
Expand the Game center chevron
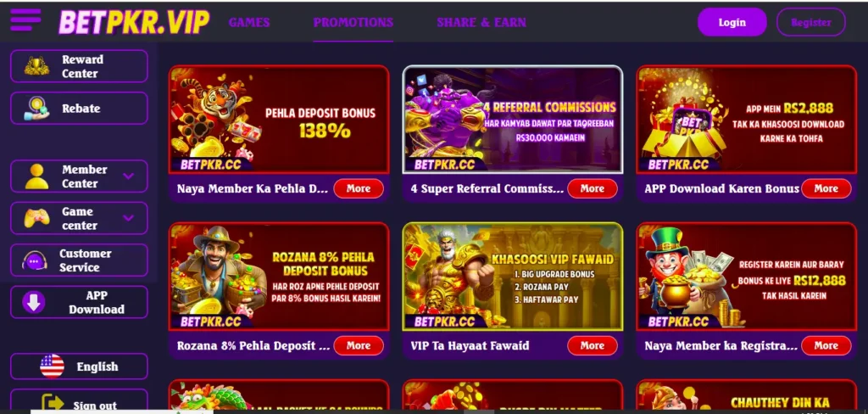[129, 218]
